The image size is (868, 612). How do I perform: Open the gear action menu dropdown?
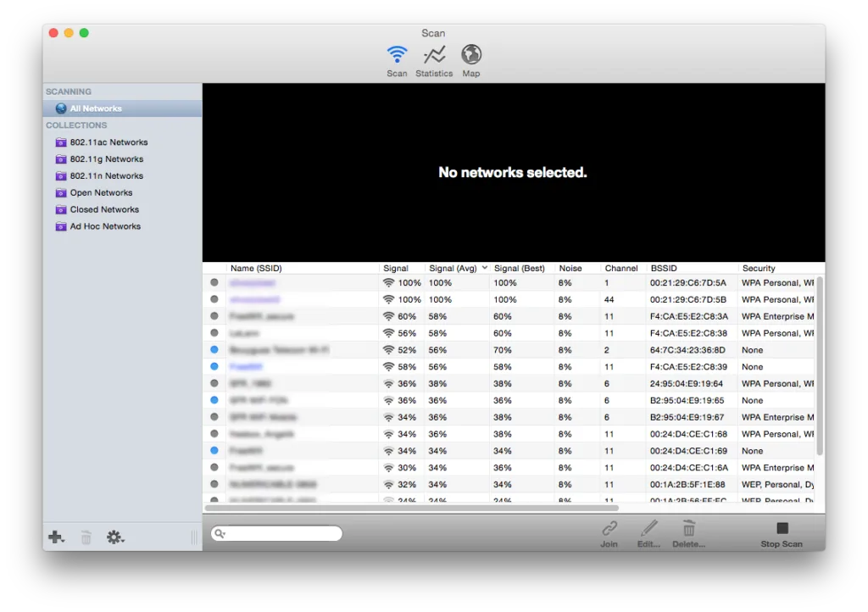coord(115,537)
